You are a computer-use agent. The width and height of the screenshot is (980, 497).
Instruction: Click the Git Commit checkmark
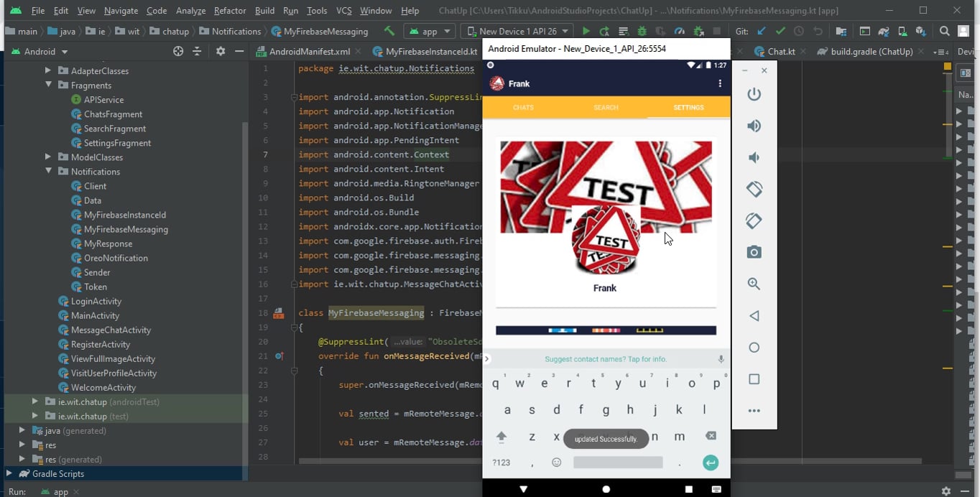(780, 31)
